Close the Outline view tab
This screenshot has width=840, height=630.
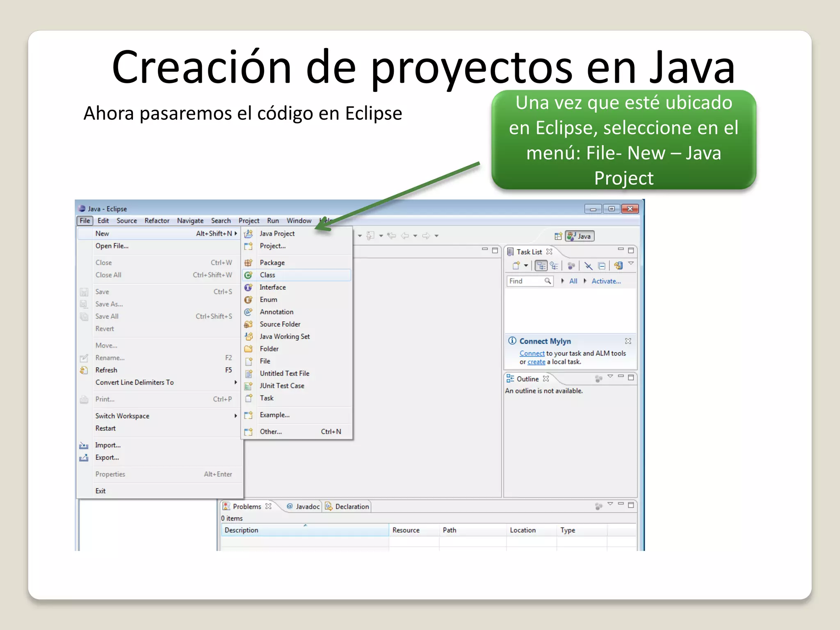546,379
